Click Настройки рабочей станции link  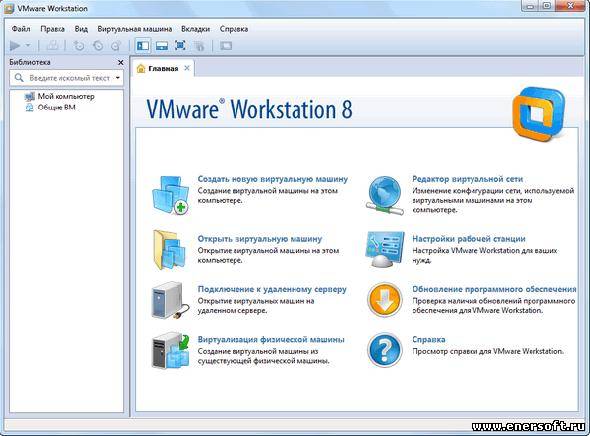pos(469,239)
